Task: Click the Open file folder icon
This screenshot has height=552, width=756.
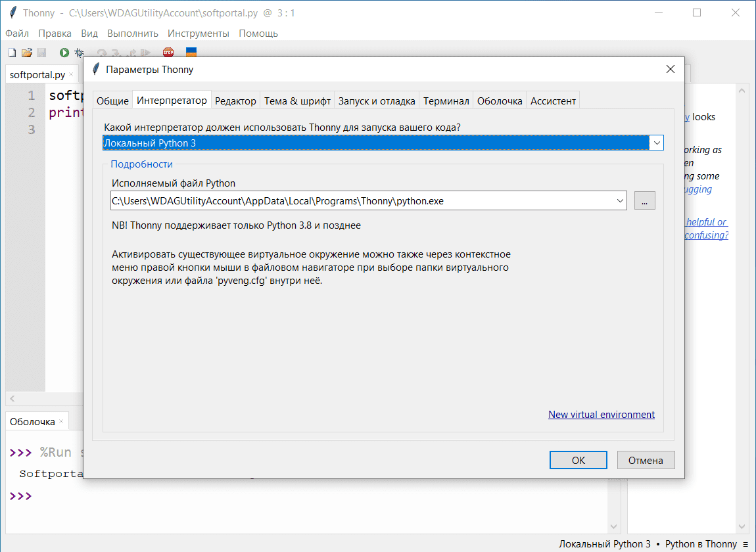Action: [26, 53]
